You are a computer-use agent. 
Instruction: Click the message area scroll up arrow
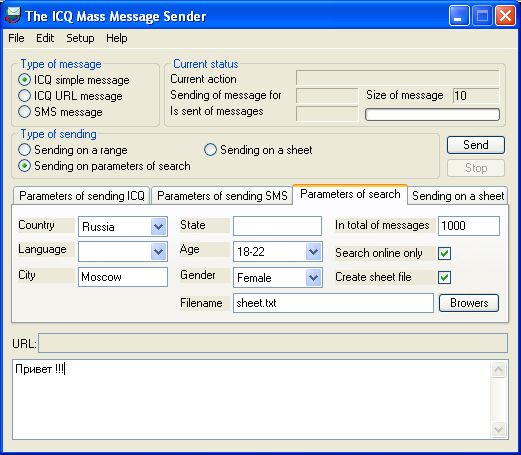pyautogui.click(x=499, y=370)
